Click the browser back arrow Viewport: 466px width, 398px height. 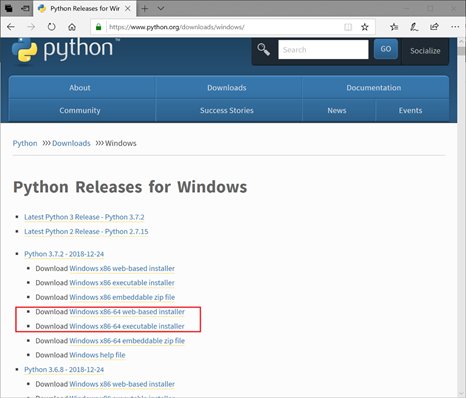[11, 27]
